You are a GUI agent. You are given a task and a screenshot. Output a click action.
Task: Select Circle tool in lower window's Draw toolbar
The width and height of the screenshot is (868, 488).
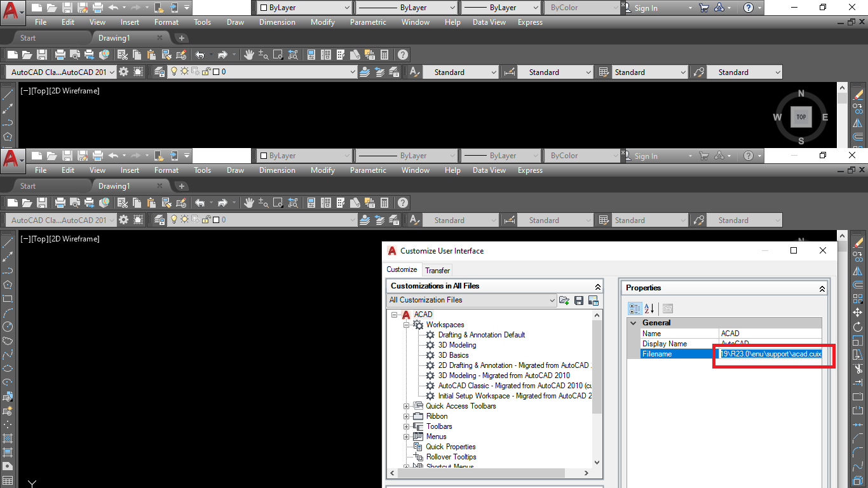[x=8, y=327]
